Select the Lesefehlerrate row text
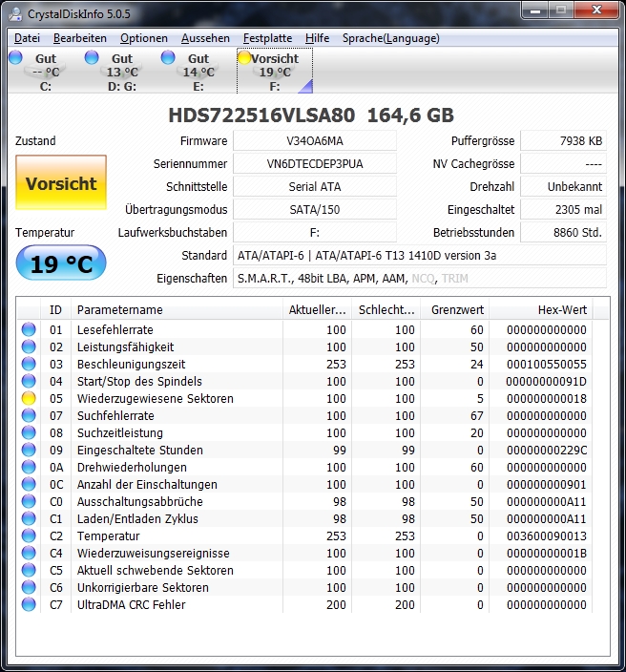626x672 pixels. click(115, 329)
